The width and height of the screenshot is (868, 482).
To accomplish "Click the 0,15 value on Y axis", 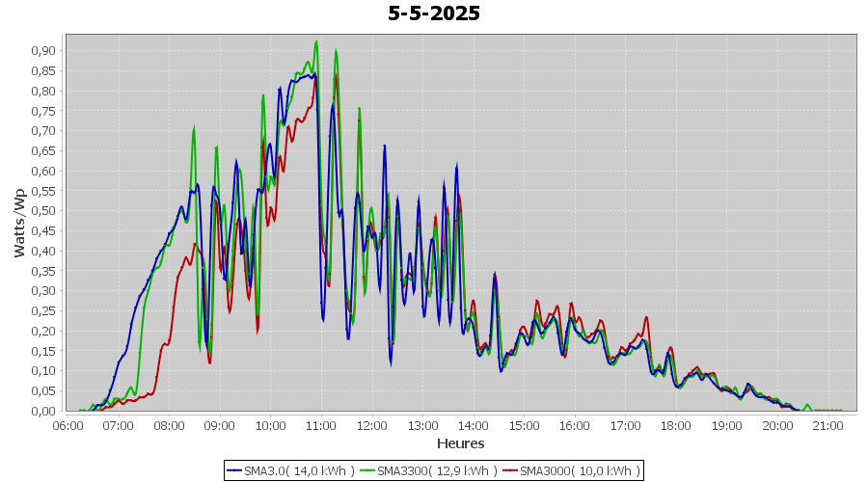I will 43,351.
